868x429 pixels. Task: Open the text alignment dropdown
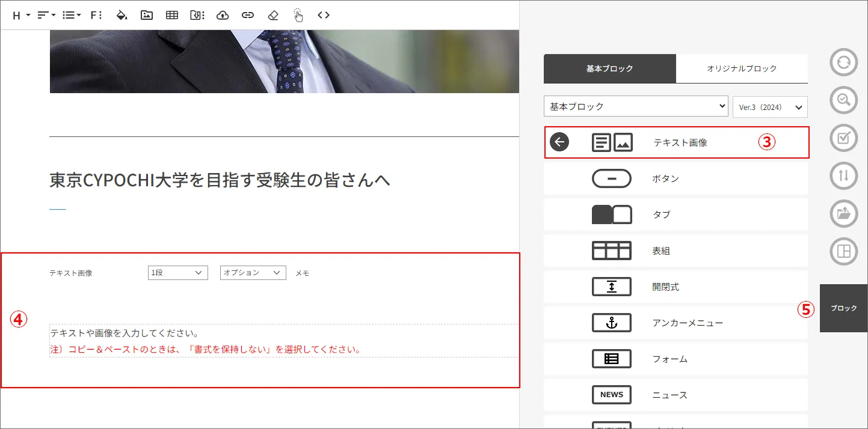pyautogui.click(x=46, y=16)
